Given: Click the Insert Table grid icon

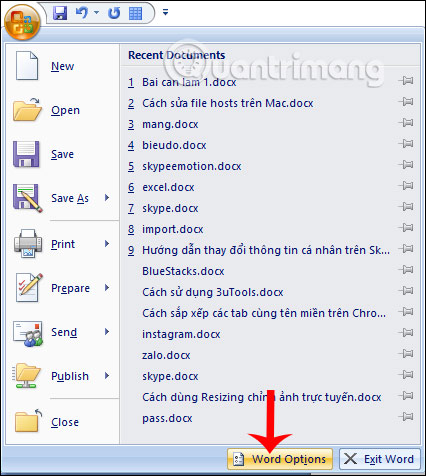Looking at the screenshot, I should (135, 13).
